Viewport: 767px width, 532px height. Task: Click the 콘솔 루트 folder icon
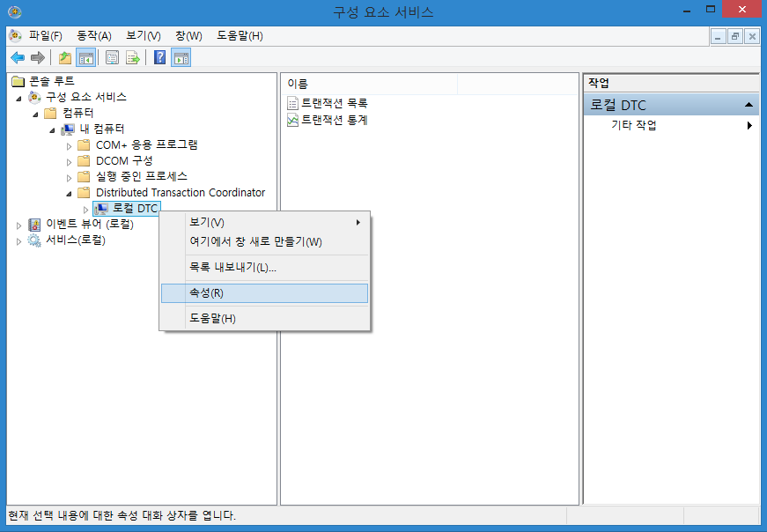18,81
